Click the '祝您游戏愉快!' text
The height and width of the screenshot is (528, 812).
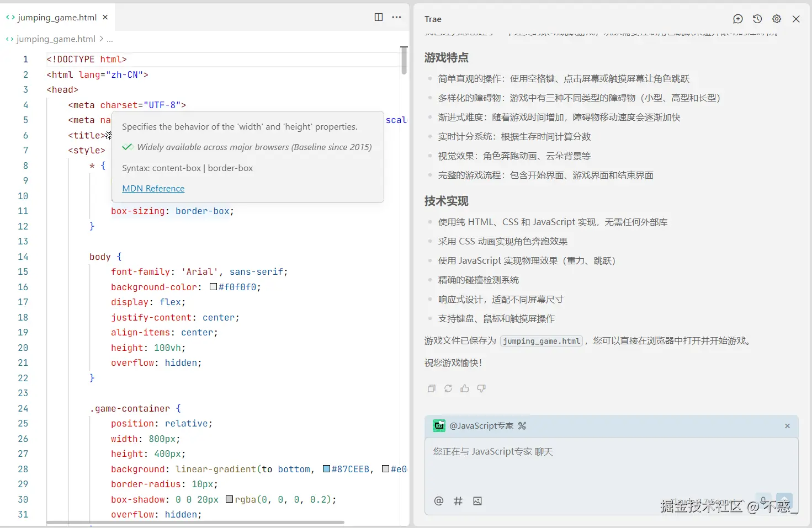[453, 362]
